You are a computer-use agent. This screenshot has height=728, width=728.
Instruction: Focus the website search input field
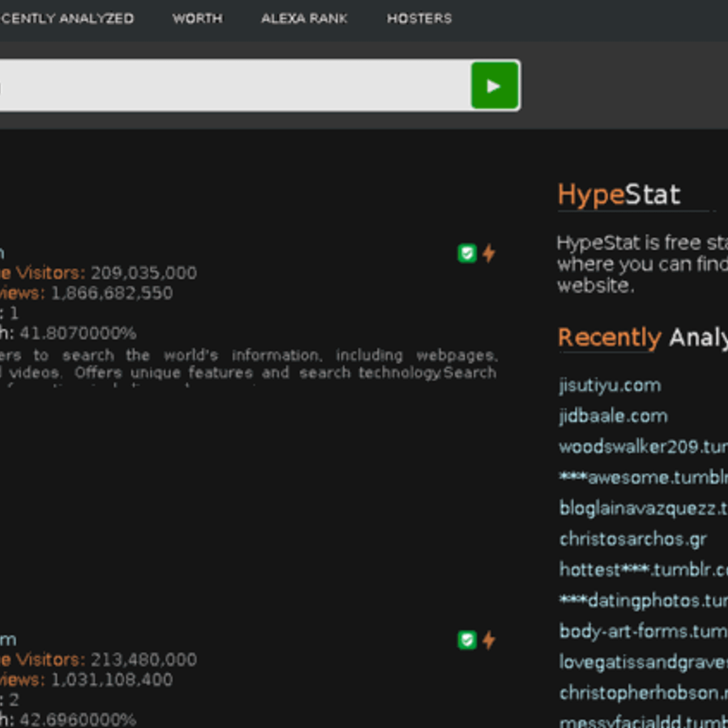pyautogui.click(x=231, y=86)
